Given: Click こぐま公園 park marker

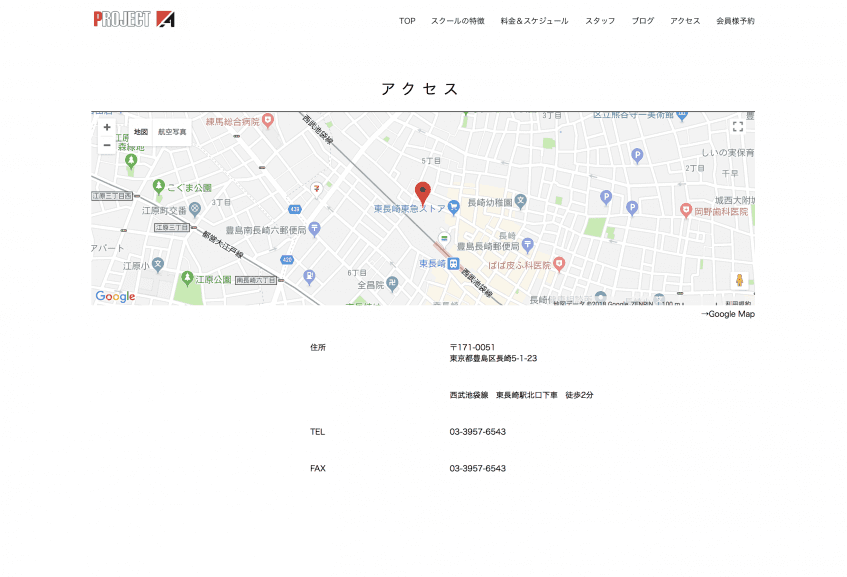Looking at the screenshot, I should pyautogui.click(x=158, y=186).
